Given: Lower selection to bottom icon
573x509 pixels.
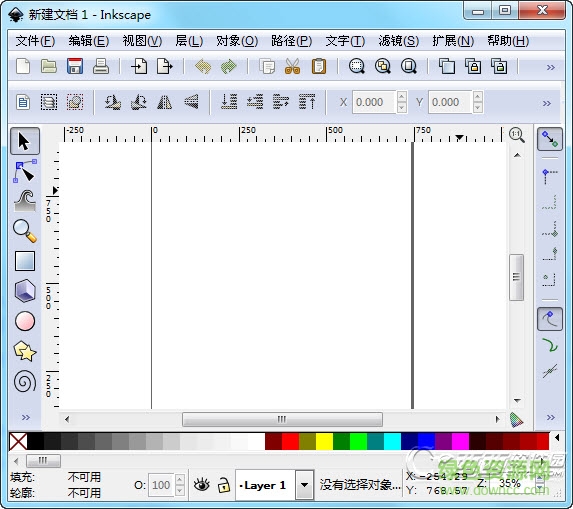Looking at the screenshot, I should (x=229, y=102).
